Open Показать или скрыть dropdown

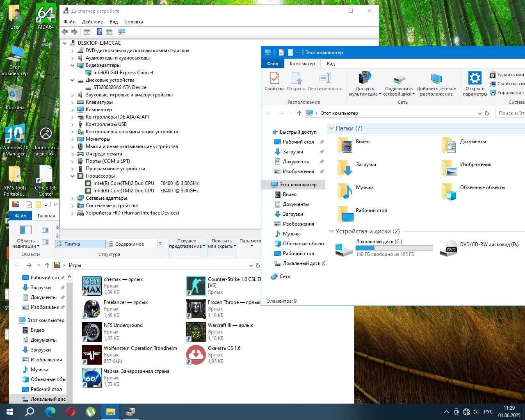pos(222,244)
